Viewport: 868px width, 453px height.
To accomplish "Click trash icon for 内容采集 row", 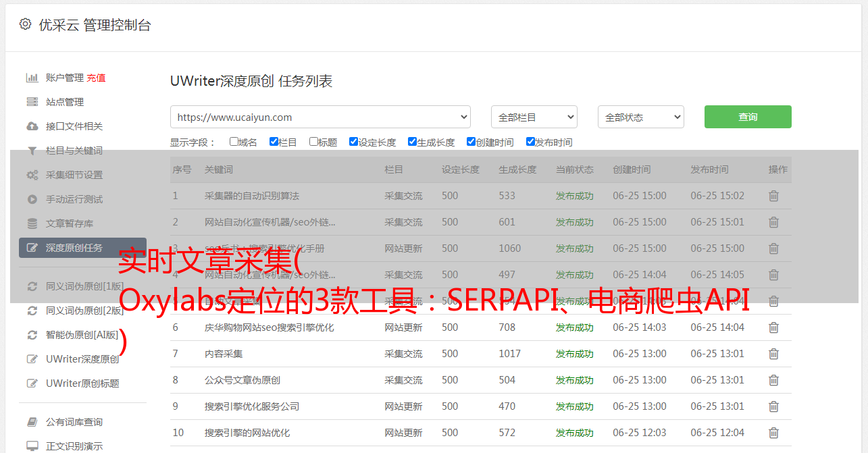I will click(x=773, y=354).
